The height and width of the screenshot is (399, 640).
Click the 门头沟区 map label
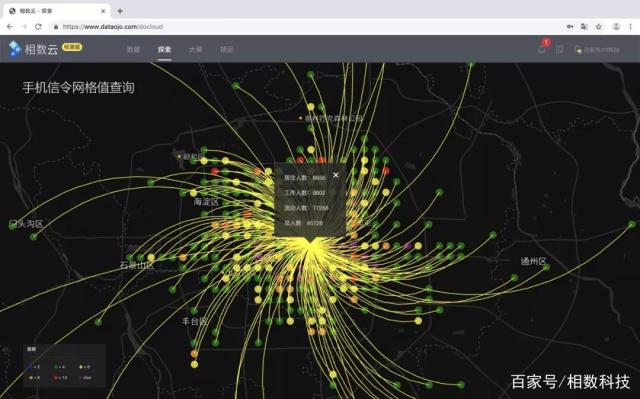(26, 224)
